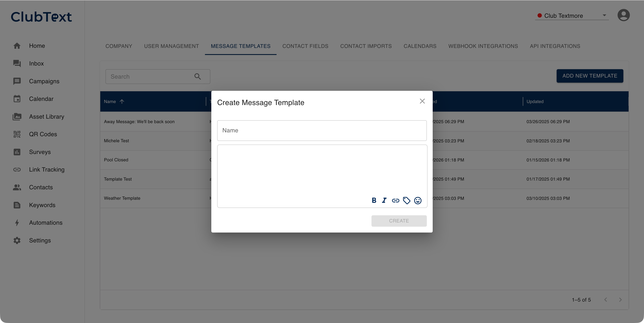Expand the Club Textmore account dropdown
The height and width of the screenshot is (323, 644).
click(x=572, y=15)
